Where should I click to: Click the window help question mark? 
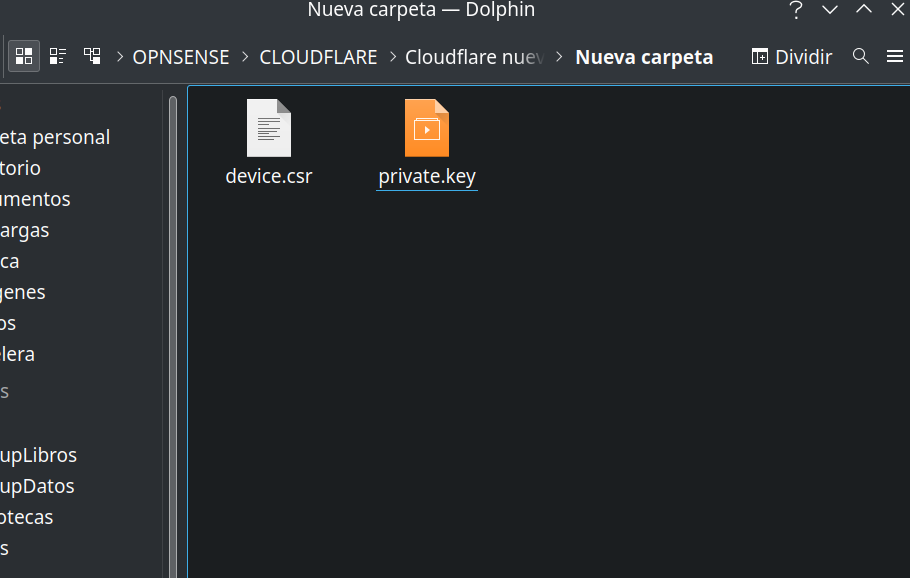point(796,10)
